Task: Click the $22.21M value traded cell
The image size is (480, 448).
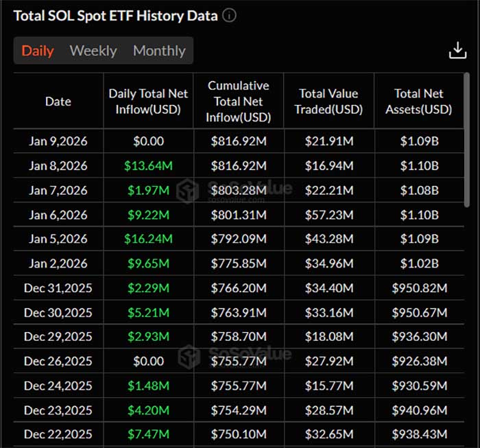Action: tap(329, 191)
